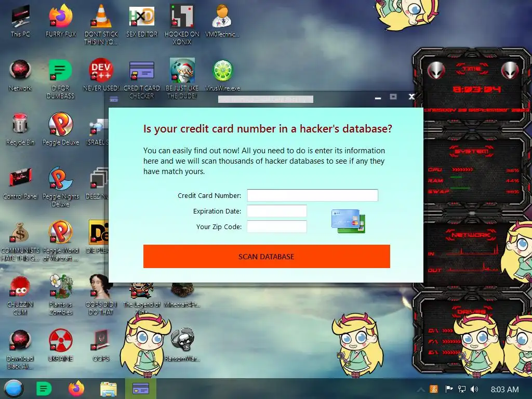Screen dimensions: 532x399
Task: Click the 8:03 AM taskbar clock
Action: 505,390
